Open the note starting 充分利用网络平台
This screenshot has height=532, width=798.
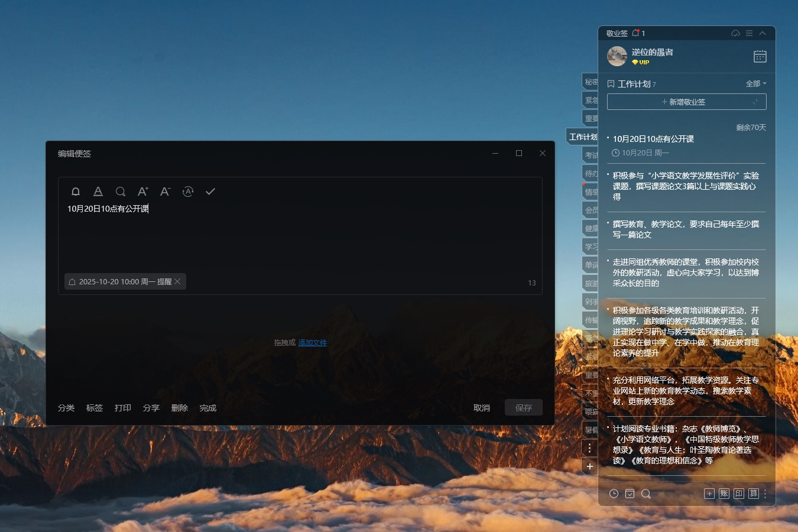tap(686, 391)
